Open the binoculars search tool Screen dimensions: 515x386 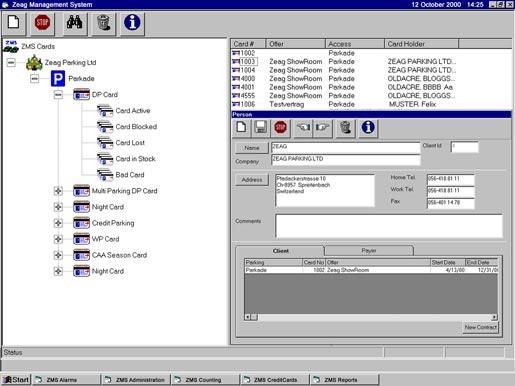tap(75, 23)
